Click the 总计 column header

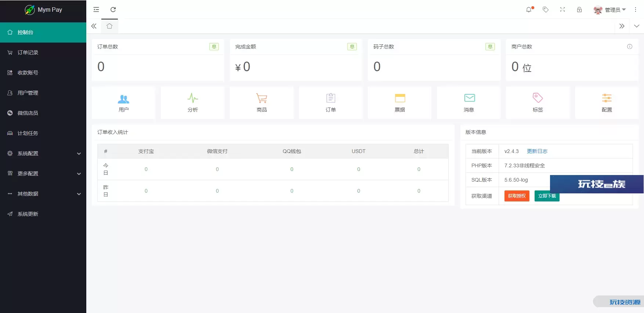pos(419,151)
